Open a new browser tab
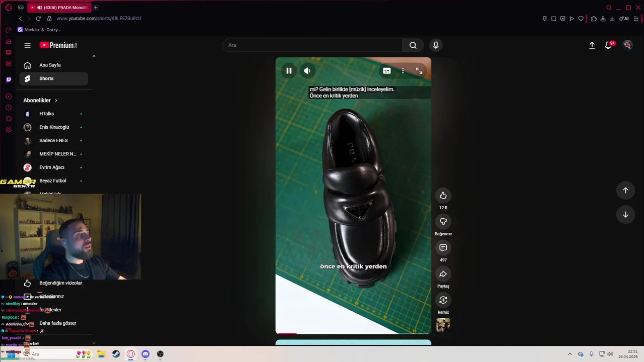Screen dimensions: 644x362 96,8
